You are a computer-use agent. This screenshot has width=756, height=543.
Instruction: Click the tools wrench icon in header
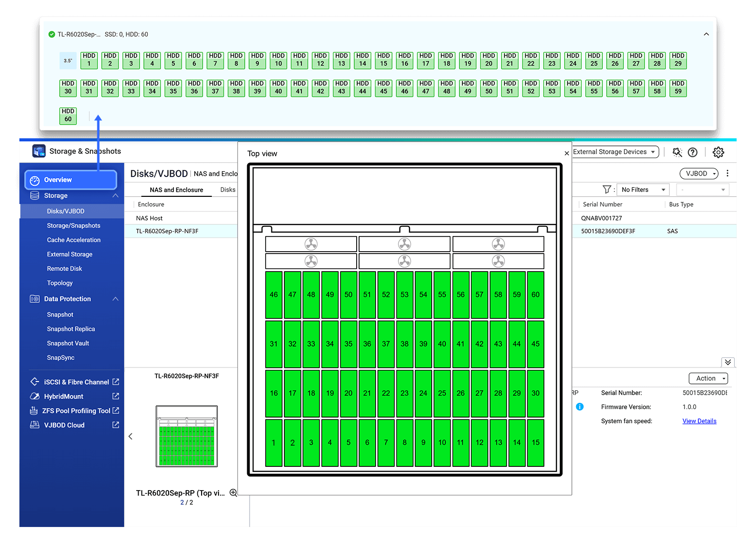click(x=677, y=152)
